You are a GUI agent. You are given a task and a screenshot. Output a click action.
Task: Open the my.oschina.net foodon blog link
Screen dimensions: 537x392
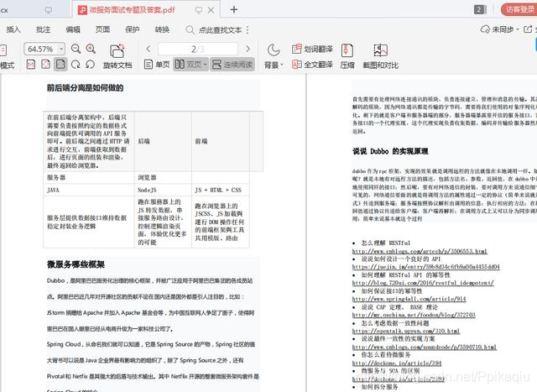click(x=414, y=315)
